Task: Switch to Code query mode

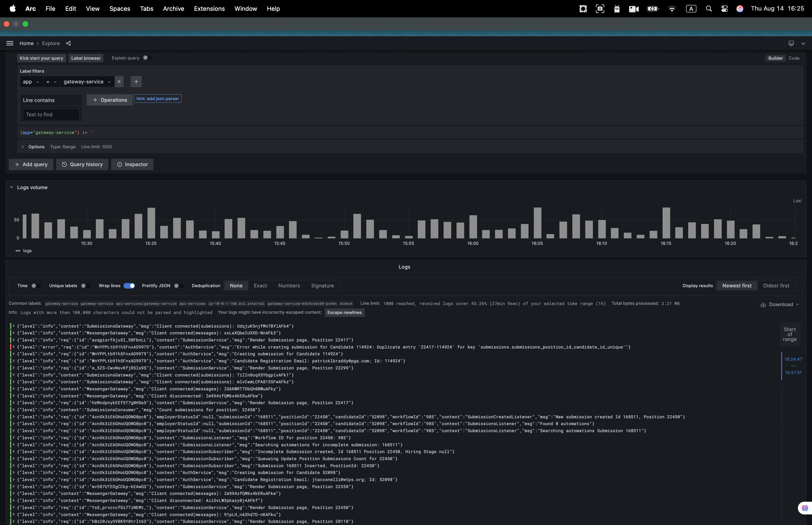Action: coord(794,58)
